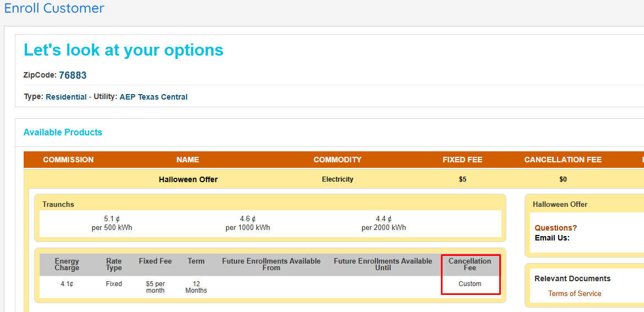Select the 5.1¢ per 500 kWh traunch
The image size is (644, 312).
112,223
